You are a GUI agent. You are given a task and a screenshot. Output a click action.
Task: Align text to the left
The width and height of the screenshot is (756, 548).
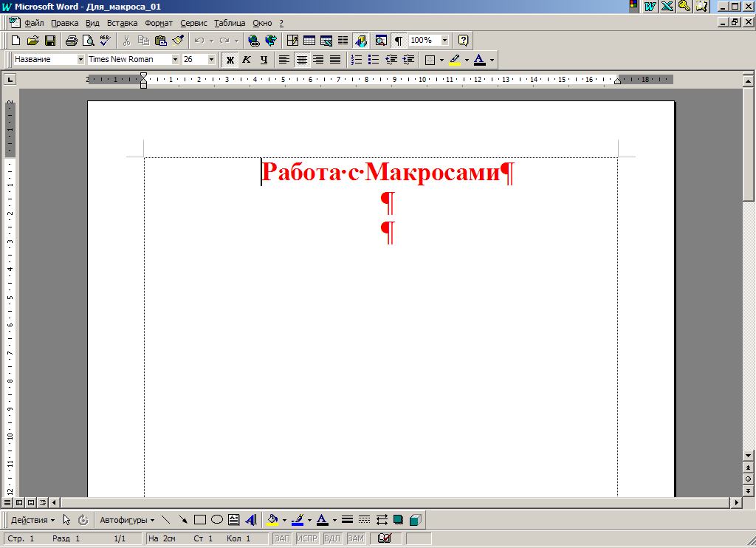pos(284,60)
